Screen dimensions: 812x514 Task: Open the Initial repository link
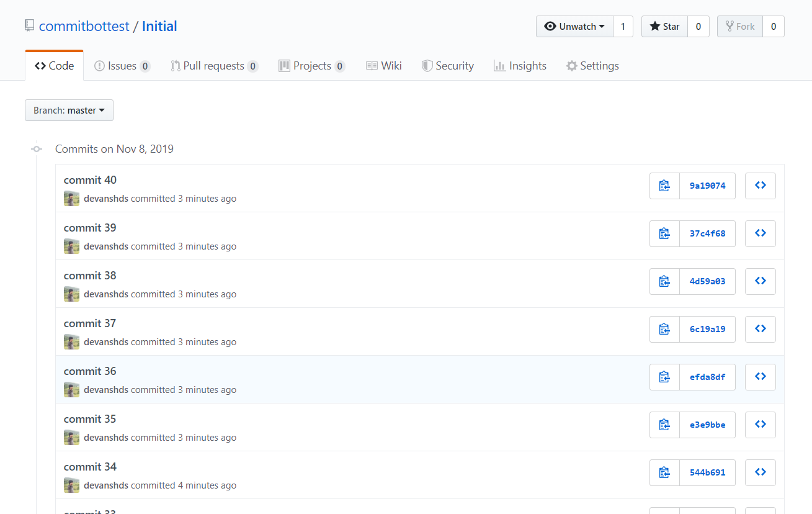(x=159, y=26)
